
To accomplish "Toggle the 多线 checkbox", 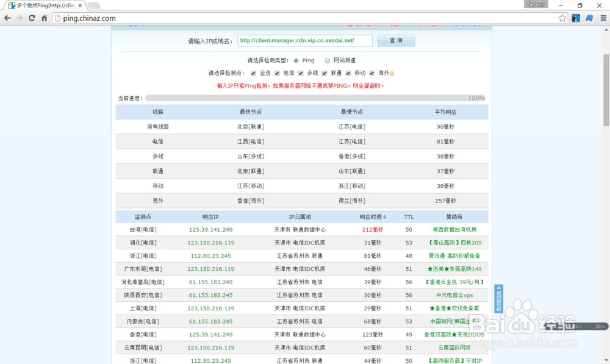I will [x=301, y=73].
